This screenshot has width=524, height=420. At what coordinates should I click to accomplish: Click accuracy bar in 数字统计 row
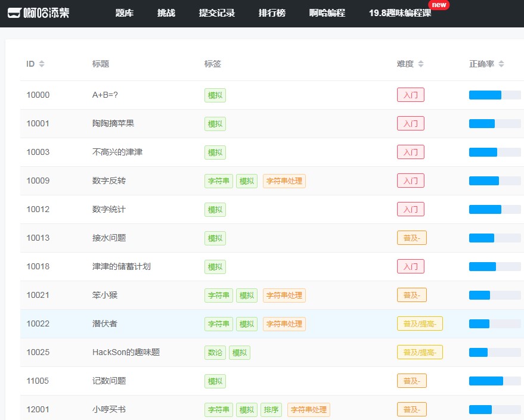click(x=495, y=209)
